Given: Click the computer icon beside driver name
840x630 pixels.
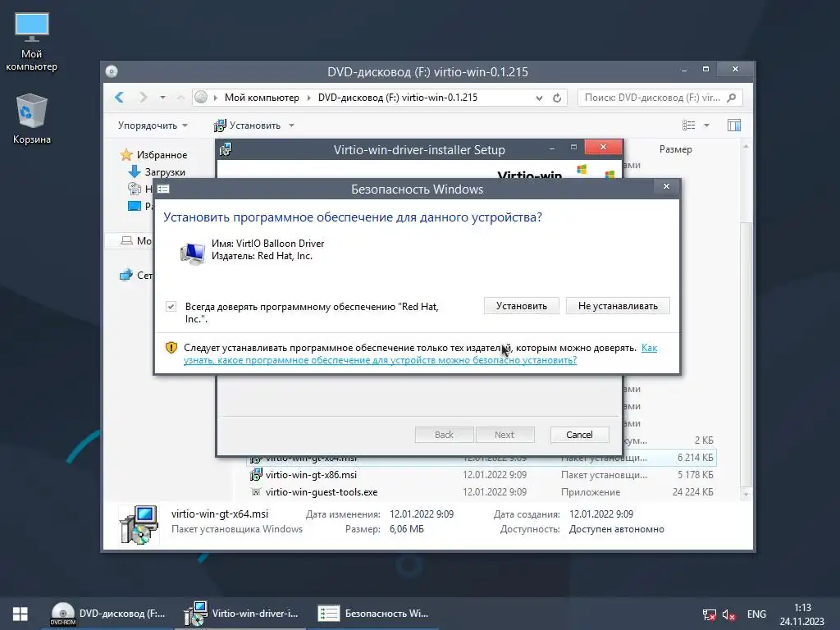Looking at the screenshot, I should click(193, 253).
